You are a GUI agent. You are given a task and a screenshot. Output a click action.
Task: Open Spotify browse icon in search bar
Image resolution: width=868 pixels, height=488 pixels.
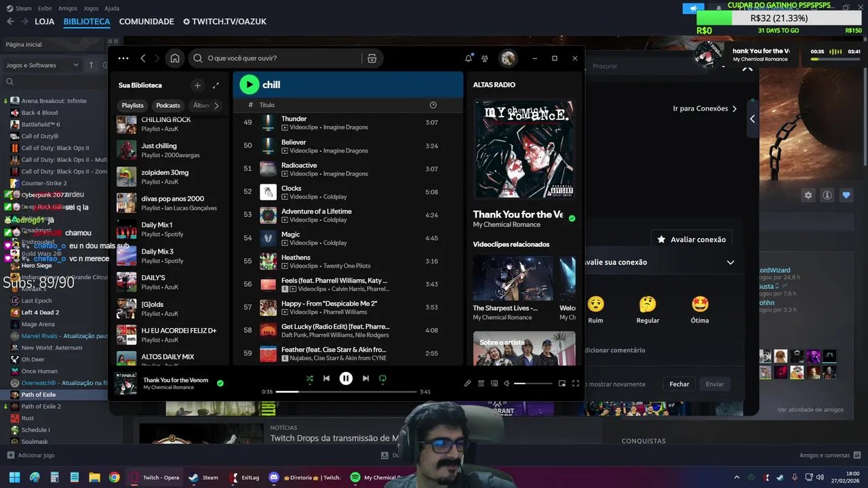pyautogui.click(x=372, y=58)
